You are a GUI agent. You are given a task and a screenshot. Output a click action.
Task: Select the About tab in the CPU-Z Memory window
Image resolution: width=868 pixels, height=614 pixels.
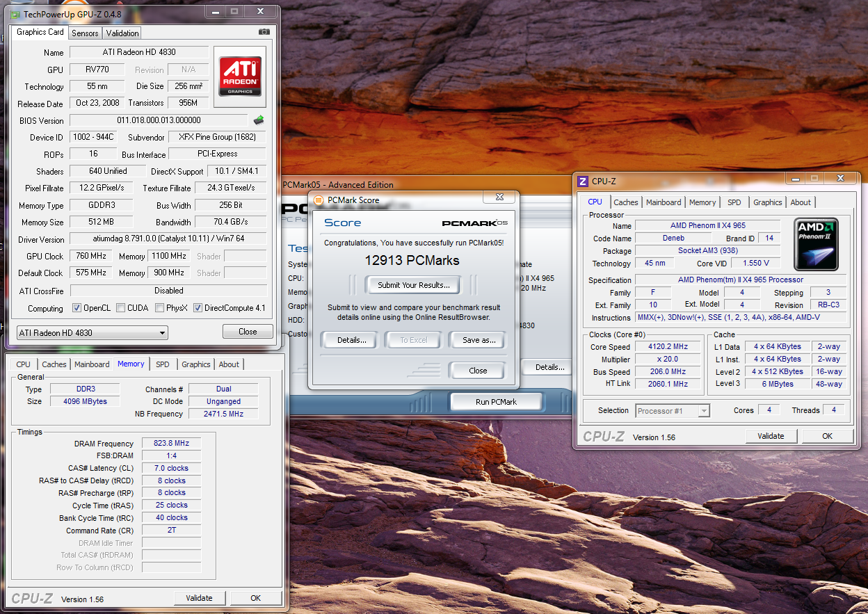[229, 364]
